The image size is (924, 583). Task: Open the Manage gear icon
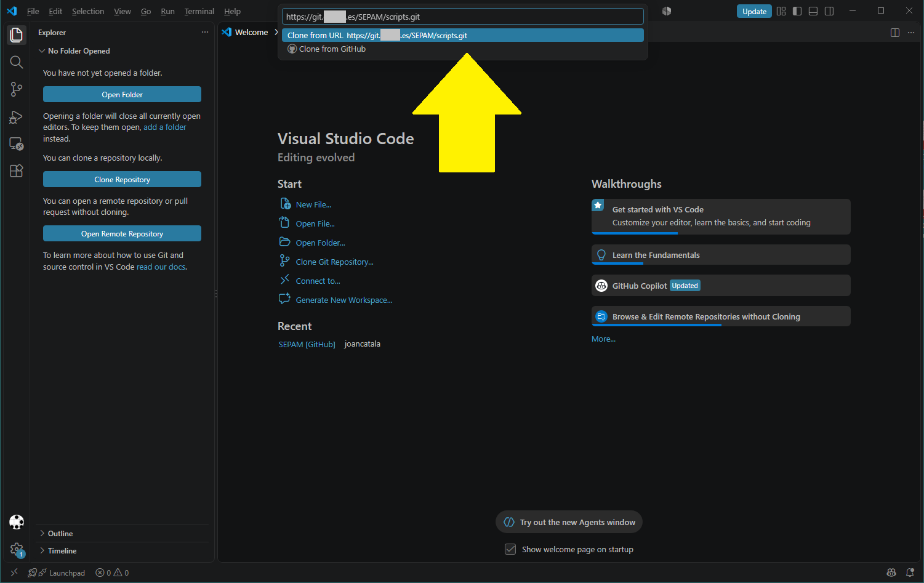[17, 549]
